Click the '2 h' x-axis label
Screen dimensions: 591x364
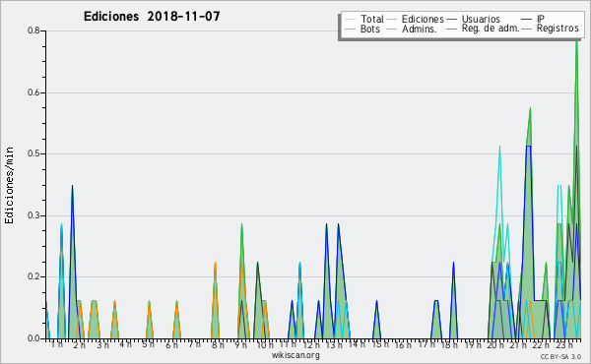pyautogui.click(x=79, y=344)
